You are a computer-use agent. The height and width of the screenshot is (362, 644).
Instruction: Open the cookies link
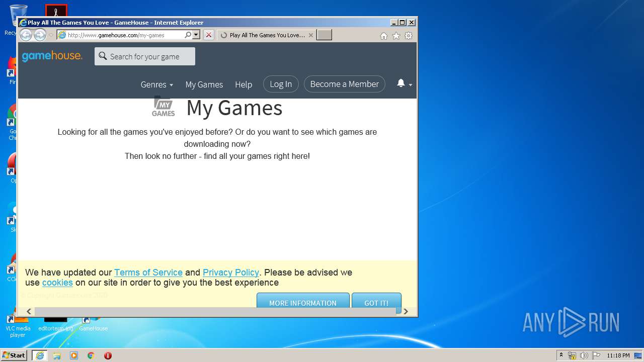(x=57, y=283)
